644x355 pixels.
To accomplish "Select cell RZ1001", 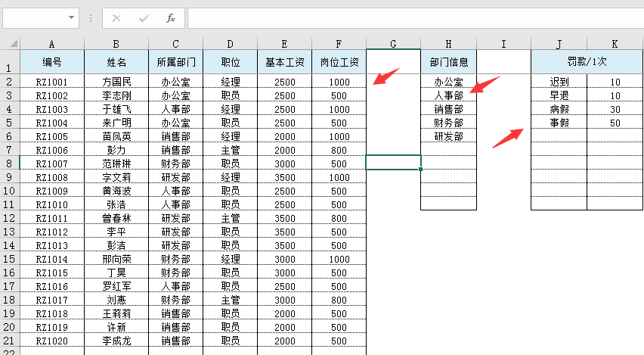I will 51,82.
